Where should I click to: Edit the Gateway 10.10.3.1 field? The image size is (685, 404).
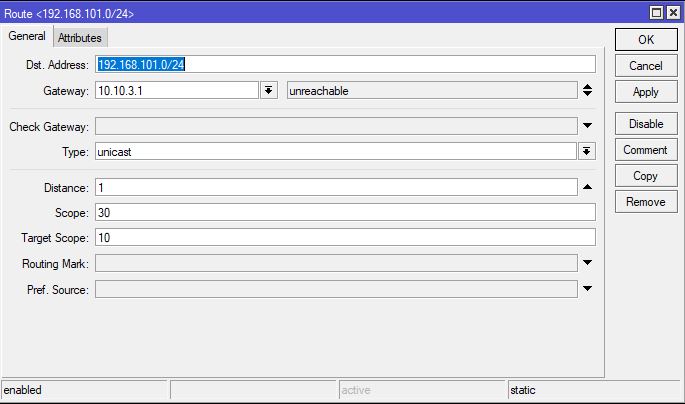pos(177,90)
